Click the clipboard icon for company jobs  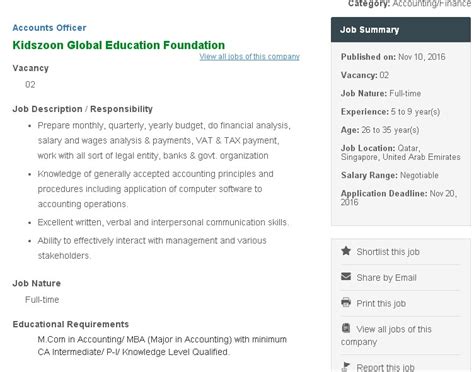pos(346,328)
